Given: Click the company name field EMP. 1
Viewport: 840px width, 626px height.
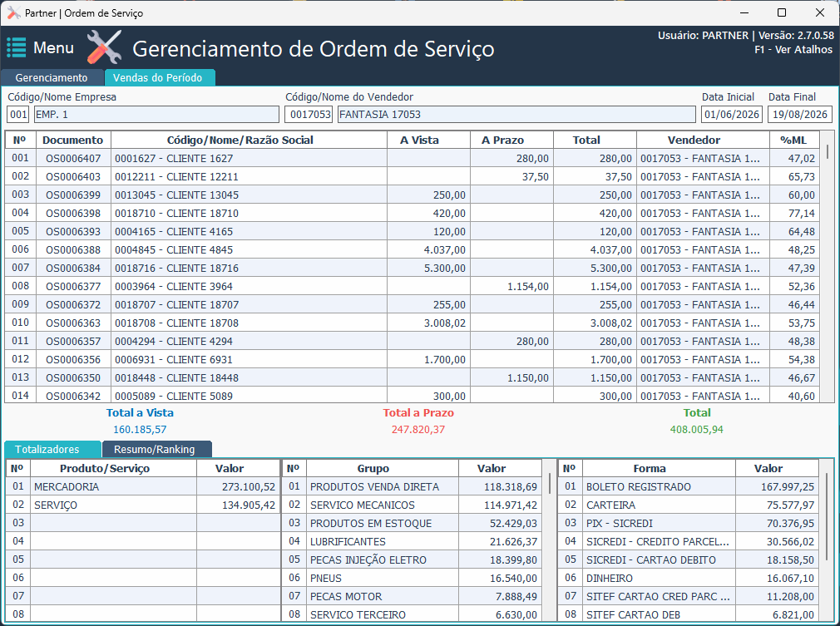Looking at the screenshot, I should tap(156, 114).
